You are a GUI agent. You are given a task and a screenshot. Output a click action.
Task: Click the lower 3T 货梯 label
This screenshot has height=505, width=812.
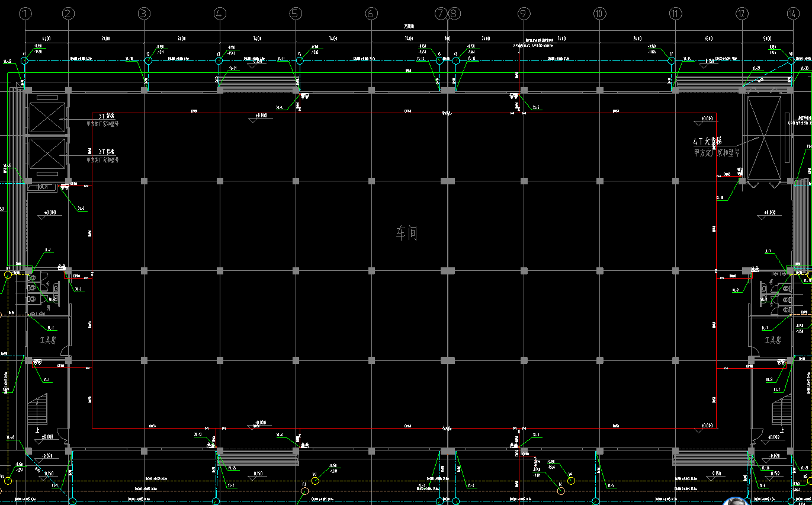[106, 151]
